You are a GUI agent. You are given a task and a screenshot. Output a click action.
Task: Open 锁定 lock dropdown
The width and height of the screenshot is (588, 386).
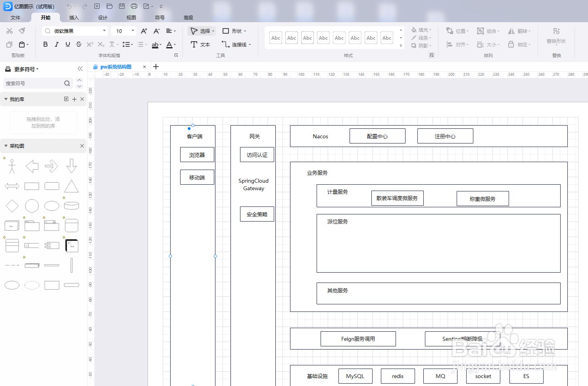pyautogui.click(x=519, y=44)
